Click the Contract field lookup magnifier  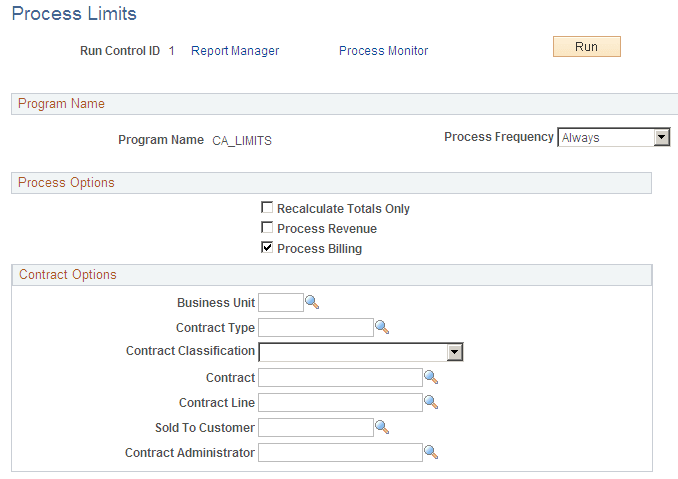tap(431, 377)
